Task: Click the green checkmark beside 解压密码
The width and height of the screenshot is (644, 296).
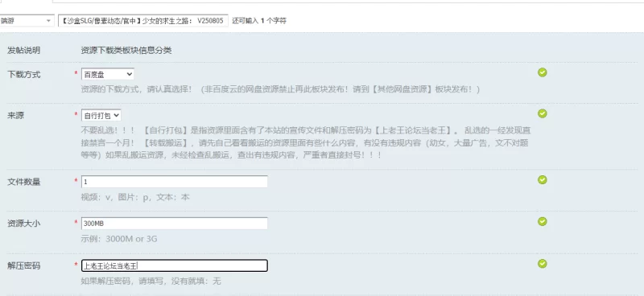Action: coord(542,264)
